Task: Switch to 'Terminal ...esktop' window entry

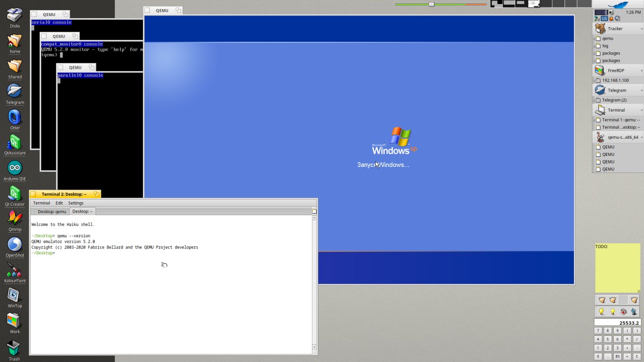Action: (618, 127)
